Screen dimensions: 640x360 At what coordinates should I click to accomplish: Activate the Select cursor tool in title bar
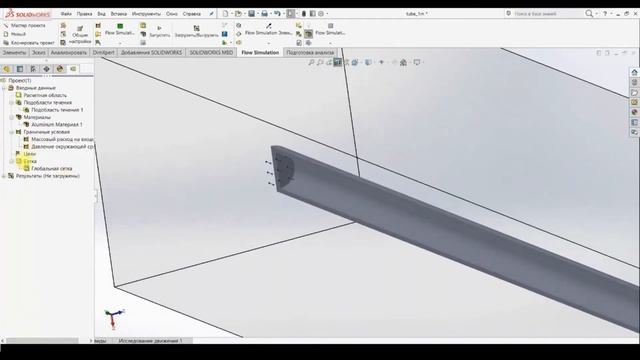[290, 14]
